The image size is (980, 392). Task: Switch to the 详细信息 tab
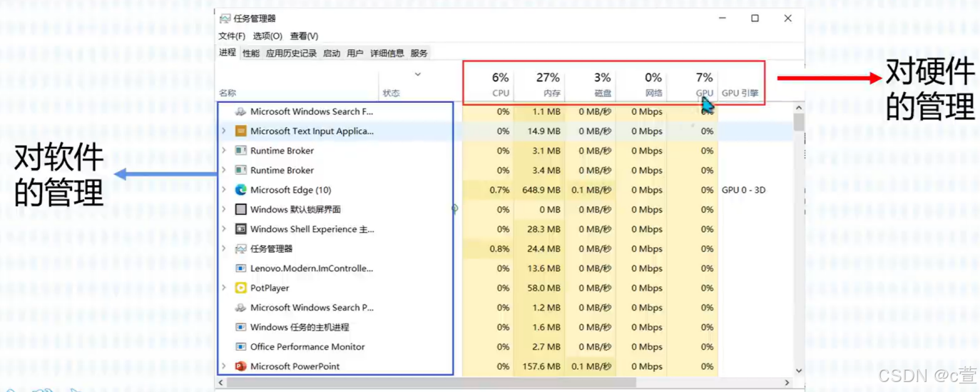387,54
